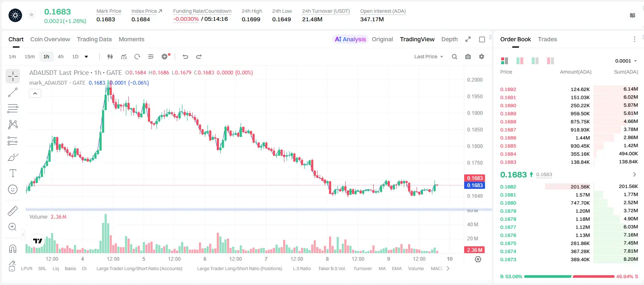
Task: Click the undo arrow in chart toolbar
Action: click(185, 57)
